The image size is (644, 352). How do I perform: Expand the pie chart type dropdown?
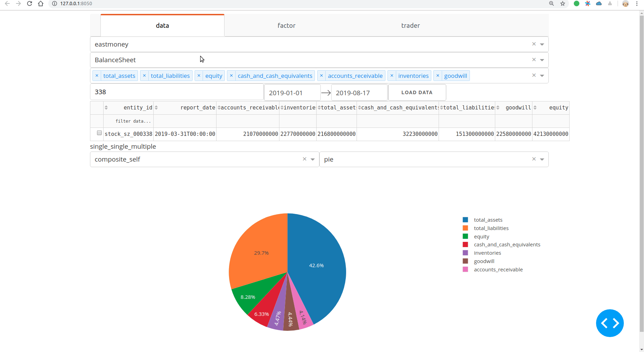(x=542, y=159)
